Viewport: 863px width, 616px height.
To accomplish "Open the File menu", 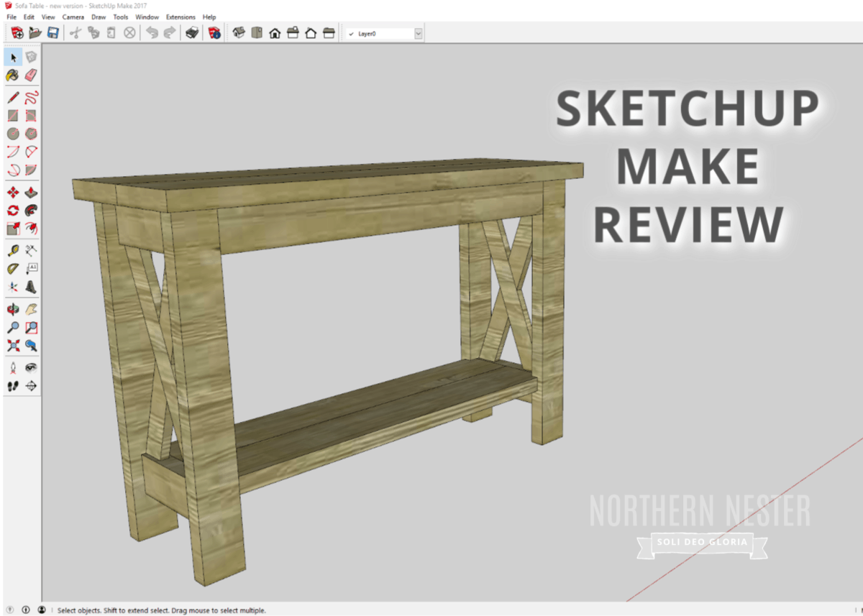I will pyautogui.click(x=12, y=17).
